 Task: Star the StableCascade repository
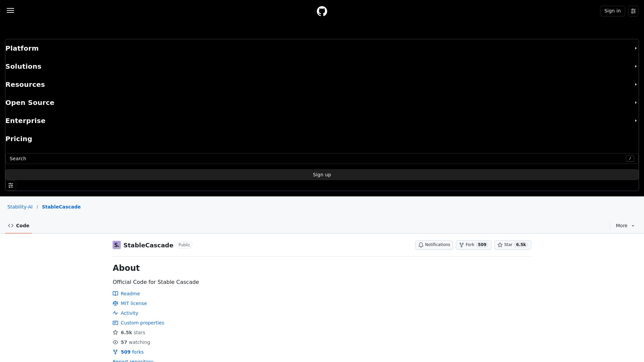513,245
